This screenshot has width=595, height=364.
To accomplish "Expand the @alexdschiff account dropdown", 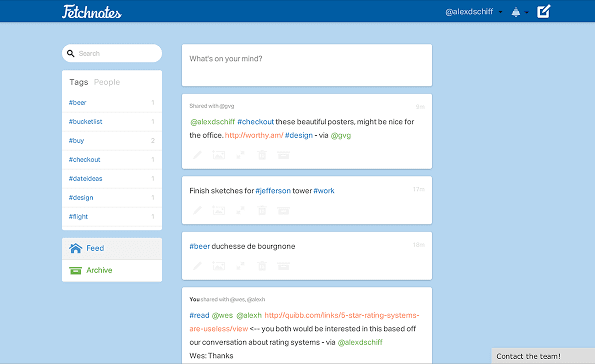I will click(474, 12).
